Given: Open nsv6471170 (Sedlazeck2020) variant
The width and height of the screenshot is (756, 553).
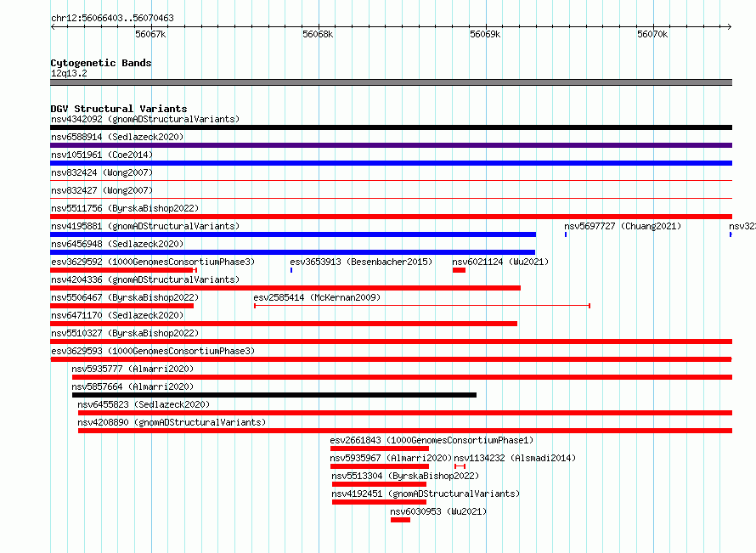Looking at the screenshot, I should (117, 315).
